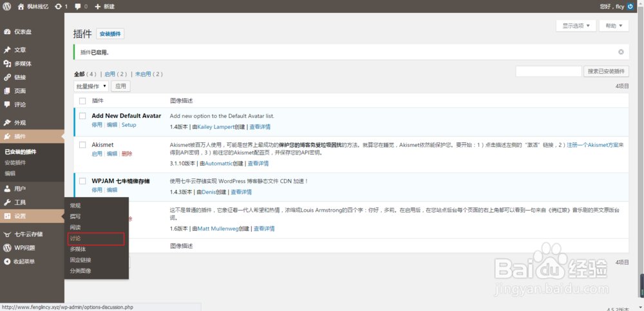Image resolution: width=644 pixels, height=311 pixels.
Task: Open 工具 wrench icon in sidebar
Action: (x=7, y=202)
